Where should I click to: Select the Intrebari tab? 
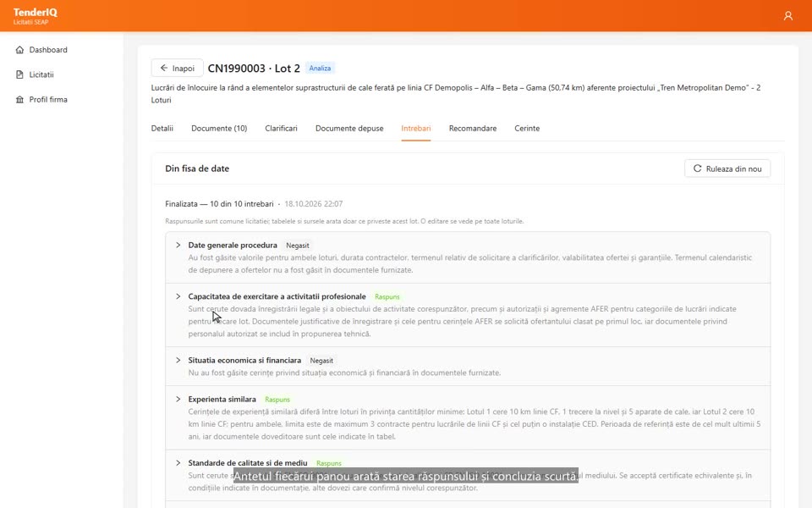[x=416, y=129]
